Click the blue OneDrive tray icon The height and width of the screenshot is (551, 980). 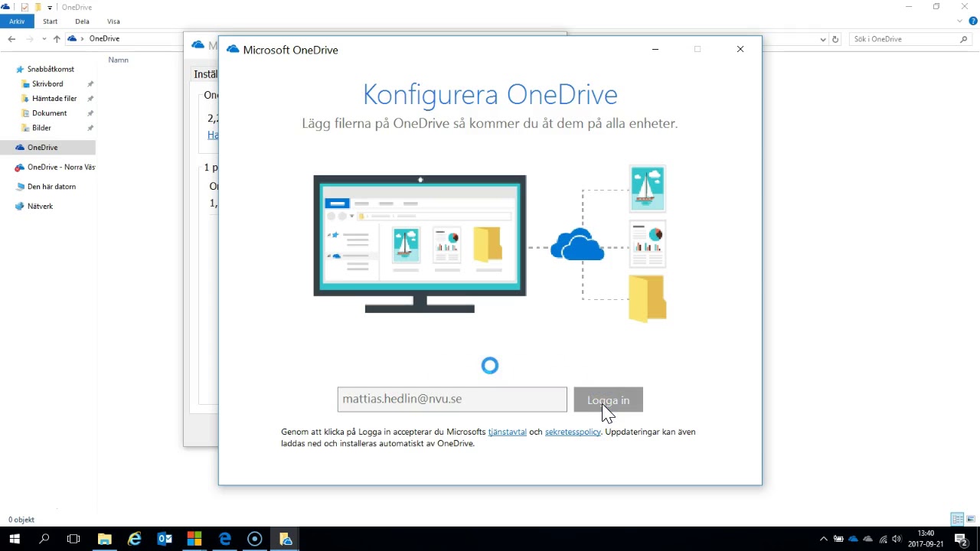click(853, 539)
